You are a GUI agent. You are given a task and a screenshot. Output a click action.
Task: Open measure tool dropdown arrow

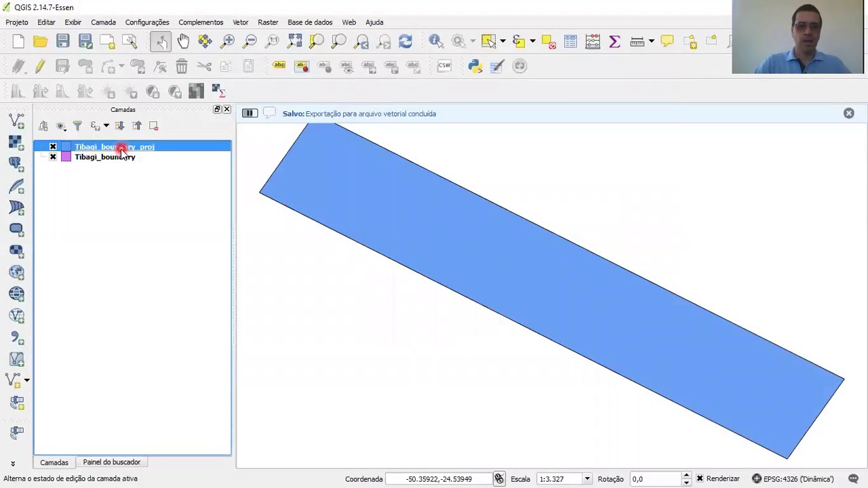point(652,42)
